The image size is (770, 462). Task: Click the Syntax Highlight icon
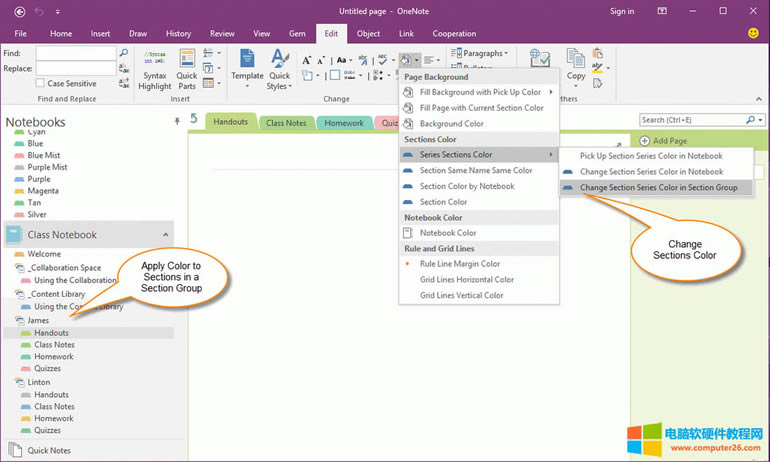tap(155, 59)
